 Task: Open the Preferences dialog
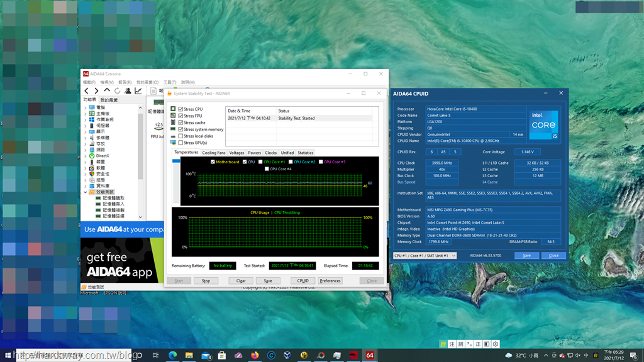pos(330,281)
